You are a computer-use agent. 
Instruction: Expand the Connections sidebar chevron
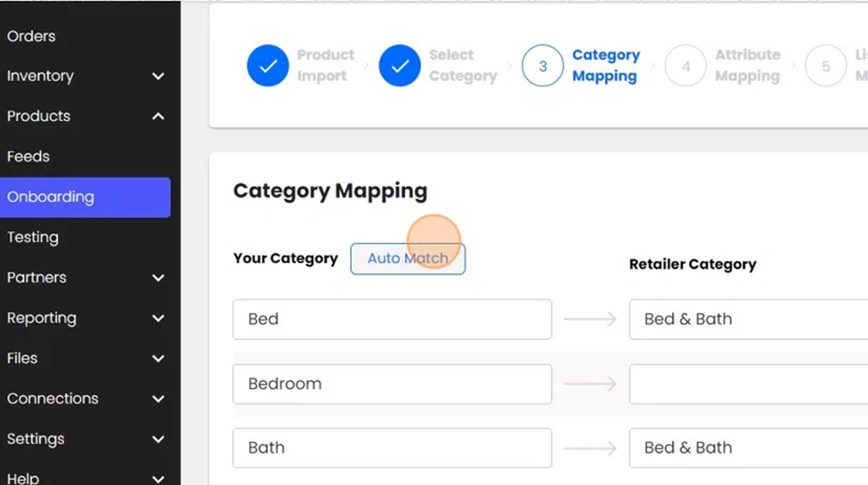pos(158,399)
